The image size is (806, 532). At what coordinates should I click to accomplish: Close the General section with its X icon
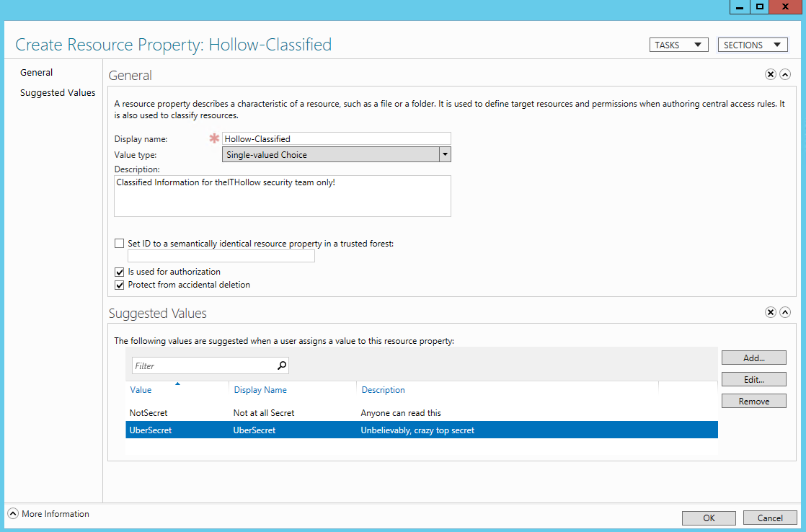pos(771,74)
